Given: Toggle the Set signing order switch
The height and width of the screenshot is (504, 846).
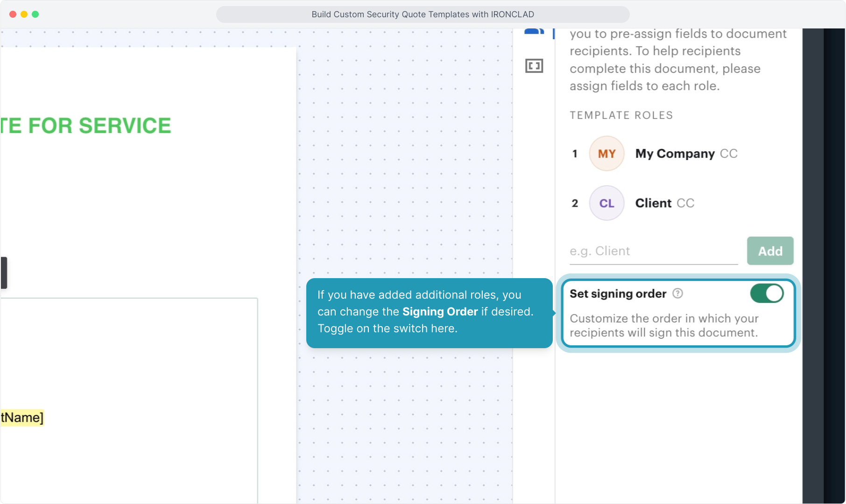Looking at the screenshot, I should [x=767, y=294].
